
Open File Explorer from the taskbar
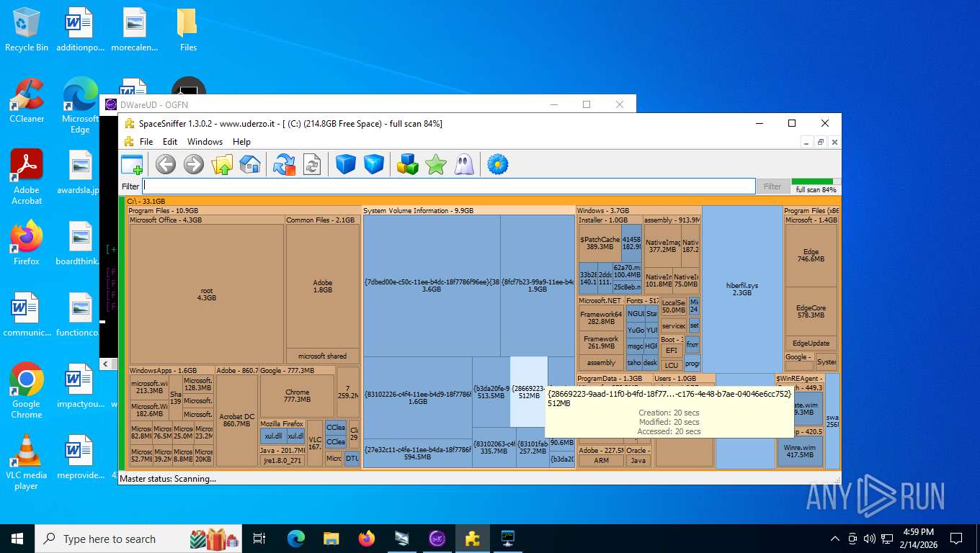coord(331,539)
